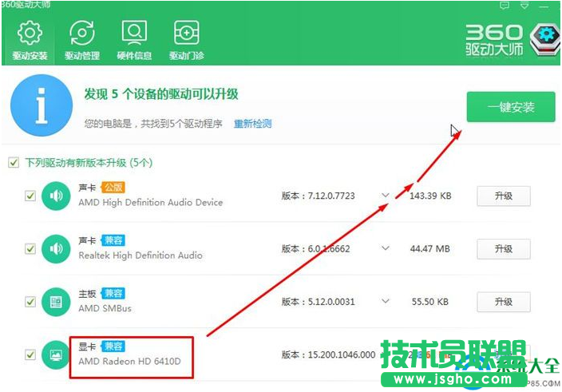Click the feedback message icon in title bar
The height and width of the screenshot is (392, 562).
(505, 6)
